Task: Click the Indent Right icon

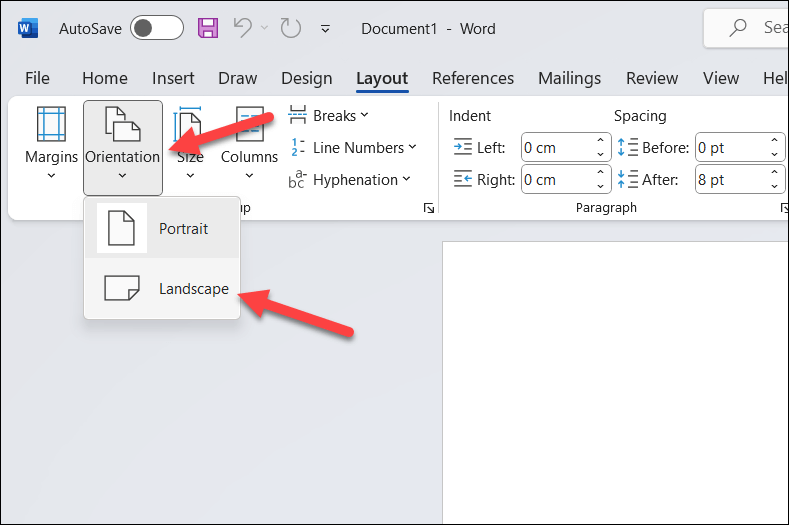Action: point(462,179)
